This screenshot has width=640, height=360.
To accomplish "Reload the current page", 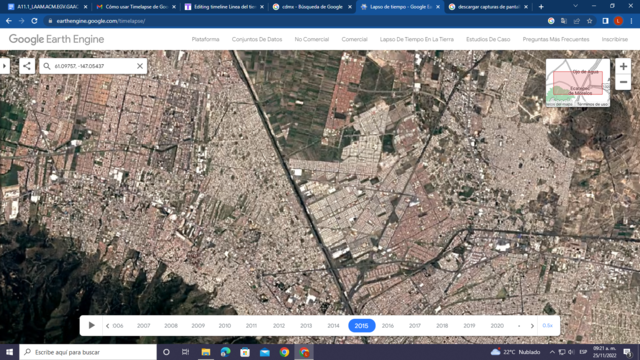I will 34,21.
